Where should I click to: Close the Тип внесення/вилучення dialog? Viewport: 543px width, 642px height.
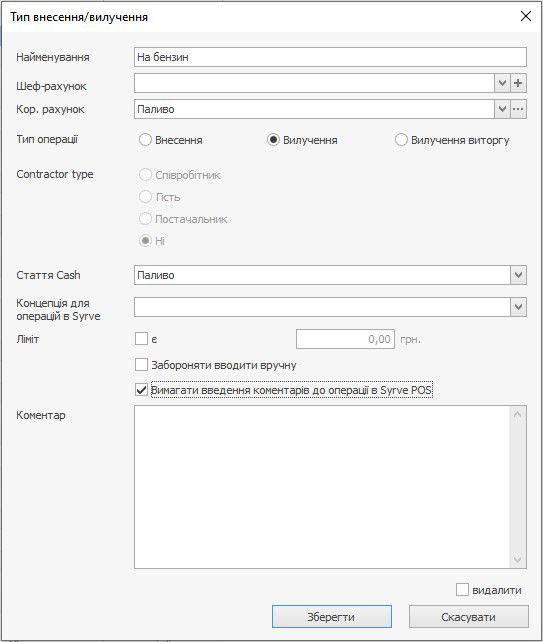point(526,16)
